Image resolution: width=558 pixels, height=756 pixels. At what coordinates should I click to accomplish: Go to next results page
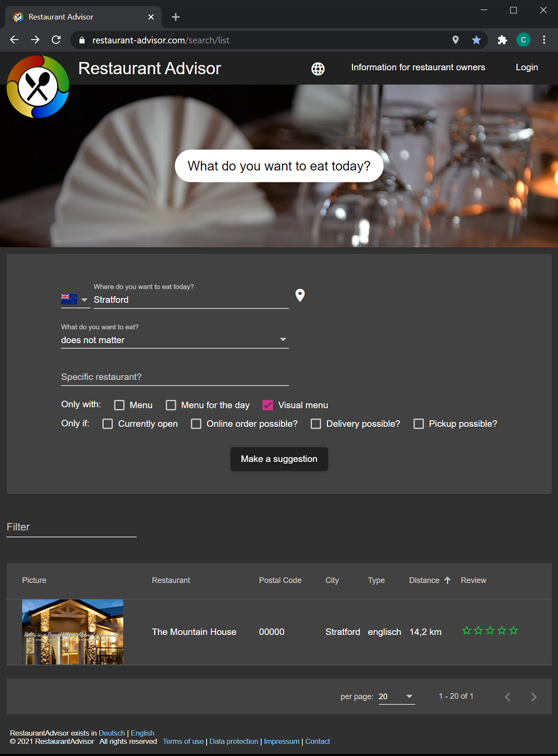533,697
